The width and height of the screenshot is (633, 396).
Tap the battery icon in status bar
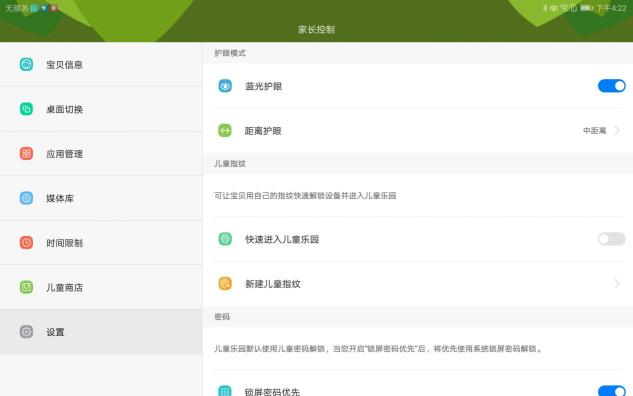[x=587, y=8]
